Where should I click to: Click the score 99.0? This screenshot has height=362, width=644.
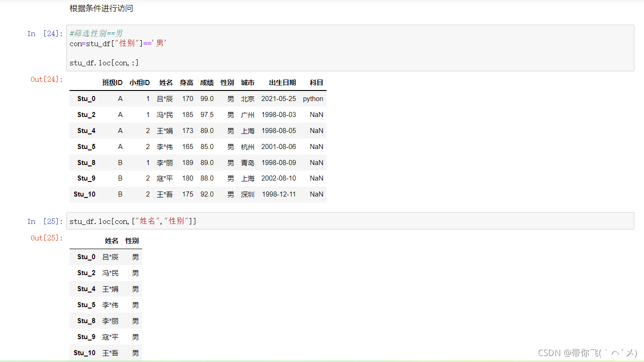click(x=207, y=99)
